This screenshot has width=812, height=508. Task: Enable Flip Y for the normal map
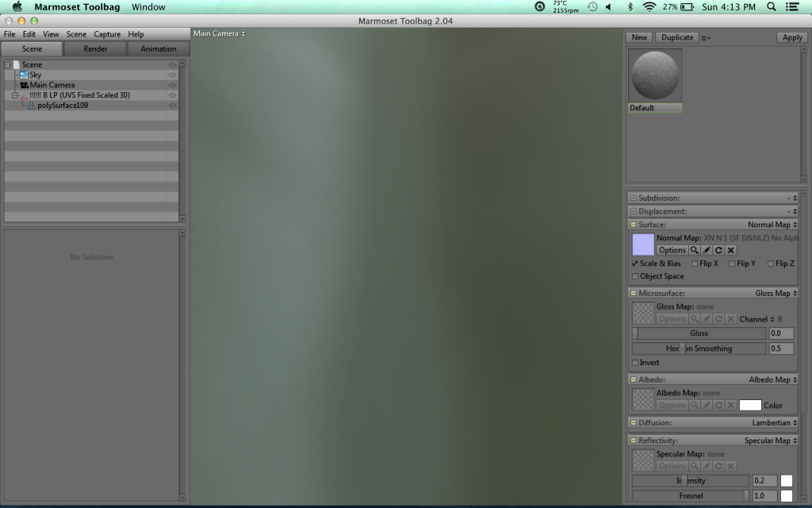pyautogui.click(x=732, y=264)
